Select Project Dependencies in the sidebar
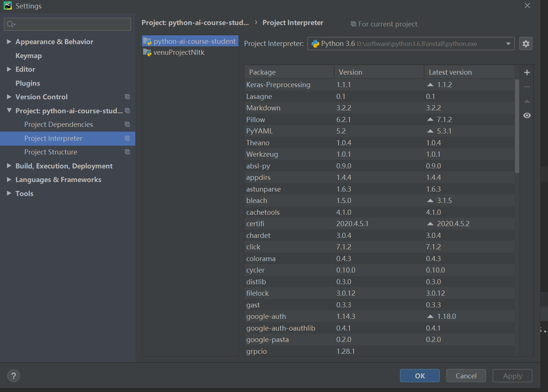The image size is (548, 392). (68, 124)
